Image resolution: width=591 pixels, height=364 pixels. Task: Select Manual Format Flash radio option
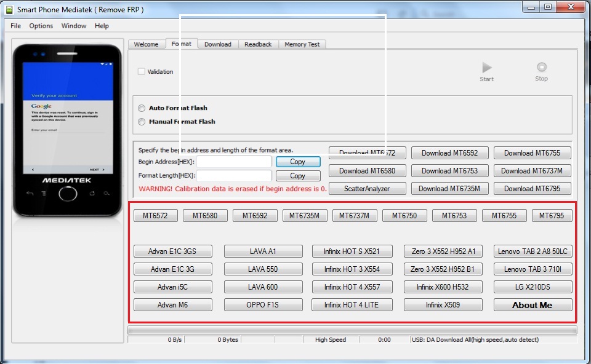click(x=142, y=122)
